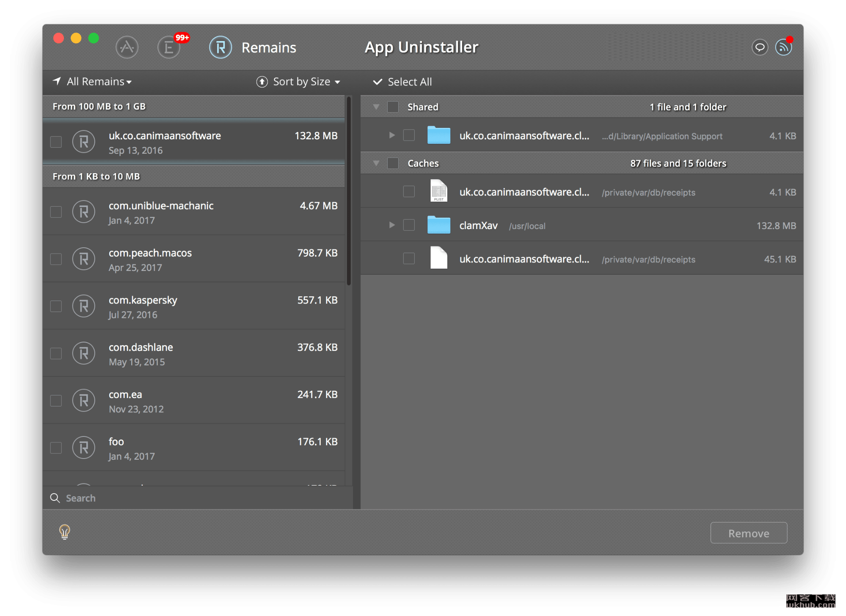Select the com.dashlane row

click(194, 354)
